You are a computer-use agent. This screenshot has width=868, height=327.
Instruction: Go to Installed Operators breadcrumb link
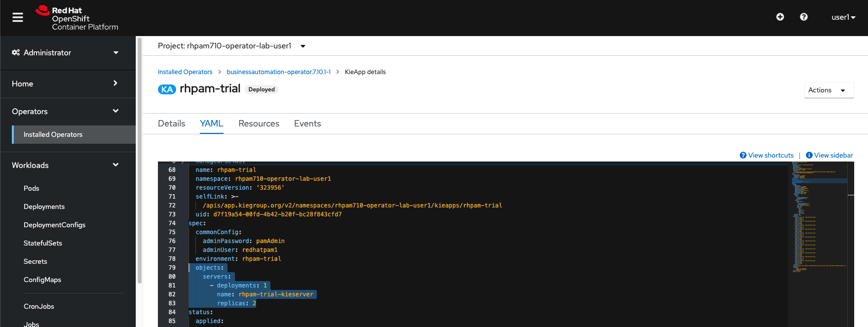click(185, 72)
